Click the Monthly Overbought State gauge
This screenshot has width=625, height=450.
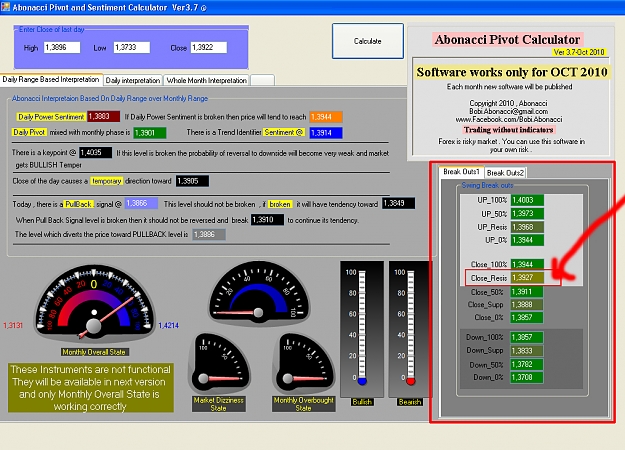tap(305, 364)
